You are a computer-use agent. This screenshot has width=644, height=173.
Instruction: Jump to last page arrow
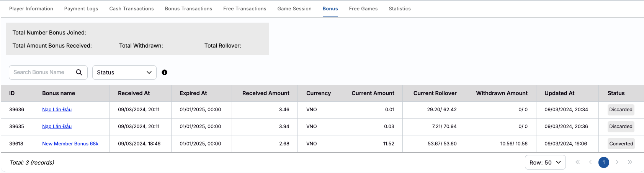pyautogui.click(x=630, y=162)
